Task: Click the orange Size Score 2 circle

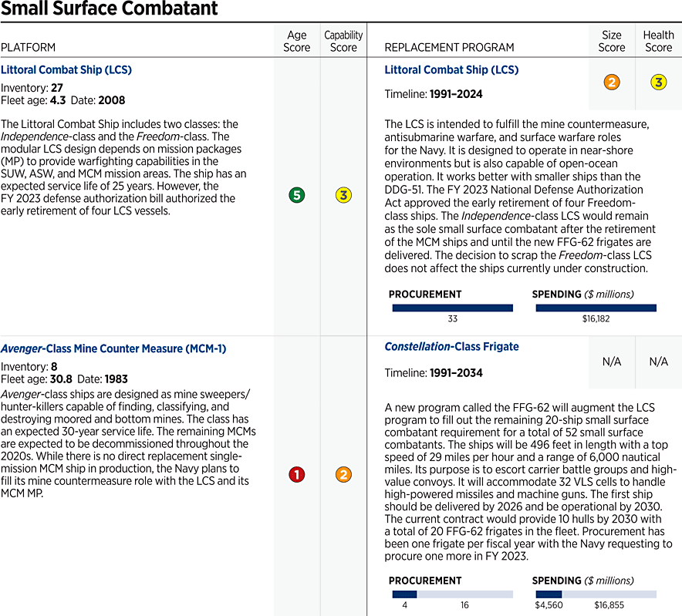Action: [x=612, y=82]
